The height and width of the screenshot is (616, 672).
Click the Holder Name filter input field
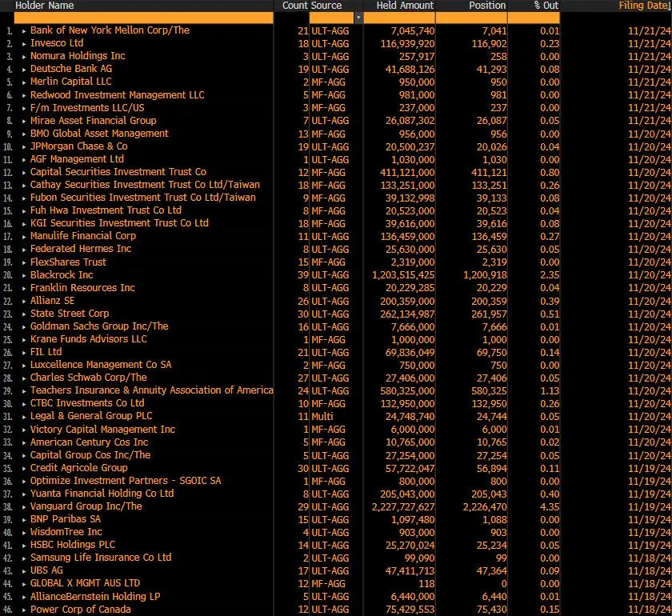point(144,18)
